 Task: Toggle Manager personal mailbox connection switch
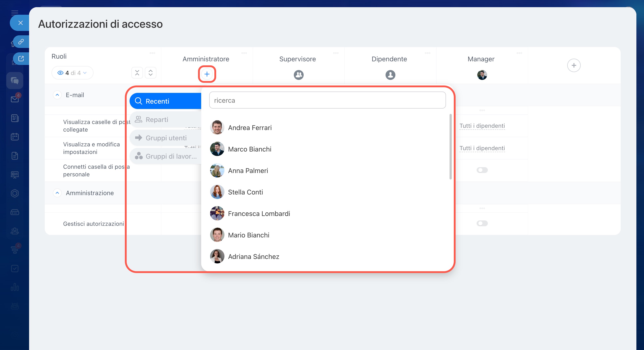[482, 170]
